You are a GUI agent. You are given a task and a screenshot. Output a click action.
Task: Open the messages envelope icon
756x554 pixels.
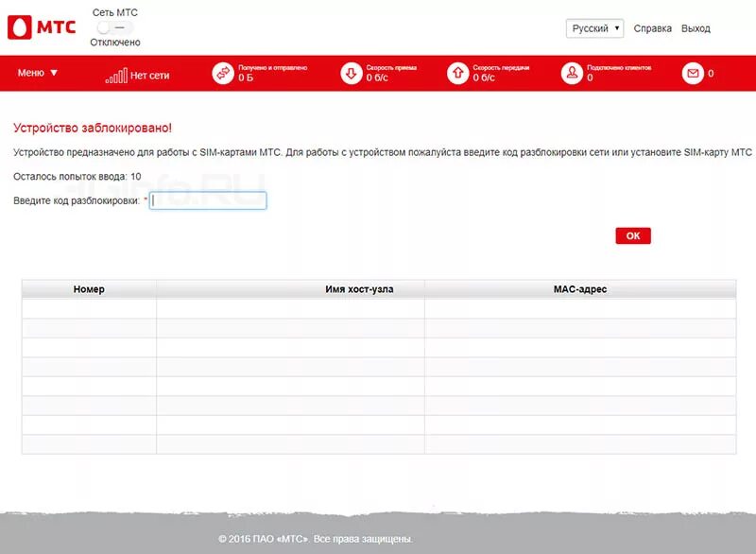point(693,74)
